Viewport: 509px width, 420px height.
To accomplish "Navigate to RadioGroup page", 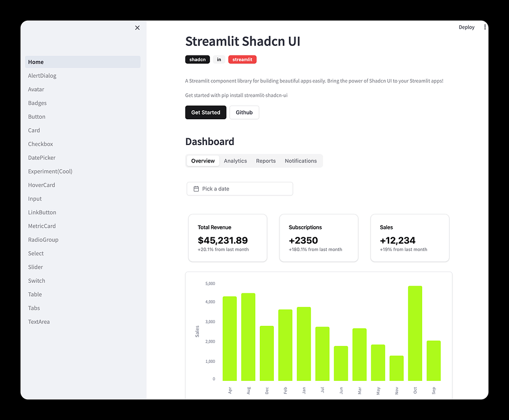I will coord(83,240).
